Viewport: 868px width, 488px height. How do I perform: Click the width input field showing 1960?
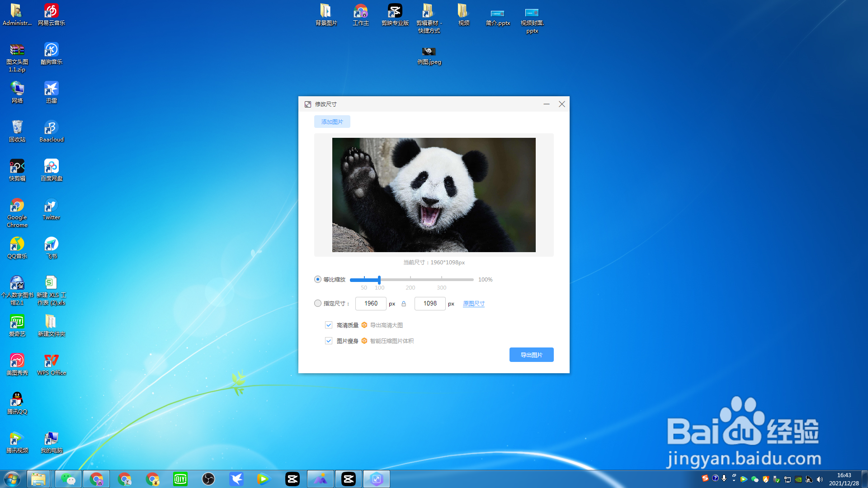coord(371,304)
